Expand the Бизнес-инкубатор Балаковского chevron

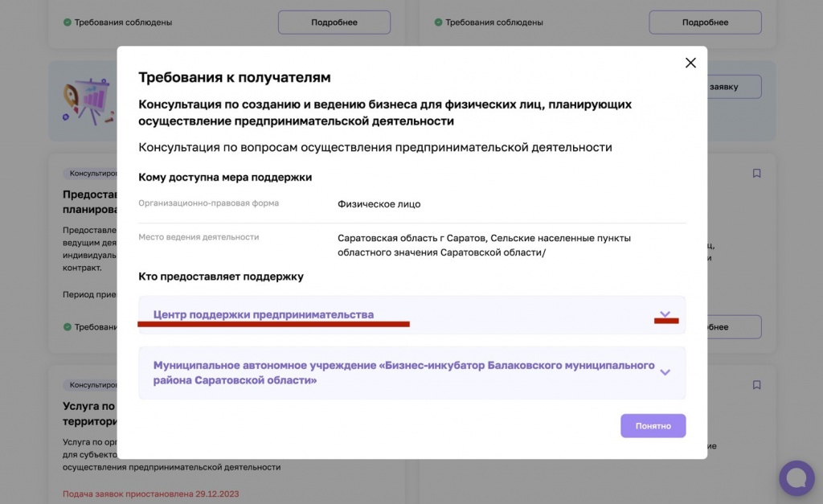coord(665,372)
